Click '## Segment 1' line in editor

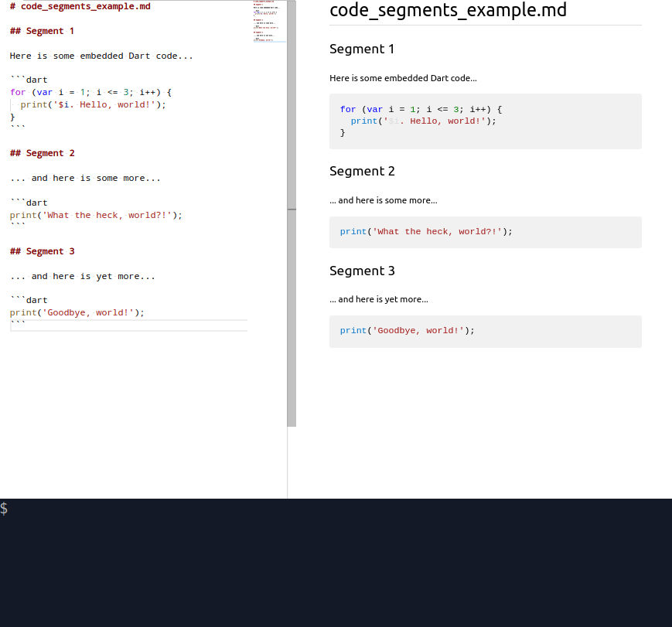pos(42,31)
